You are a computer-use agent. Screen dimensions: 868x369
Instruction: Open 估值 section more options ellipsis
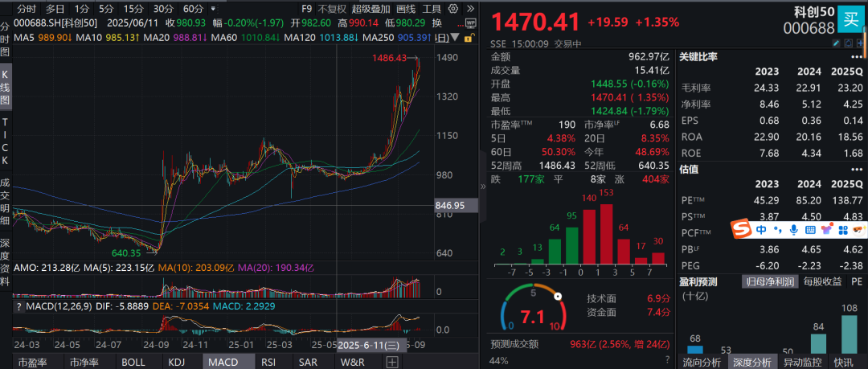[x=857, y=170]
